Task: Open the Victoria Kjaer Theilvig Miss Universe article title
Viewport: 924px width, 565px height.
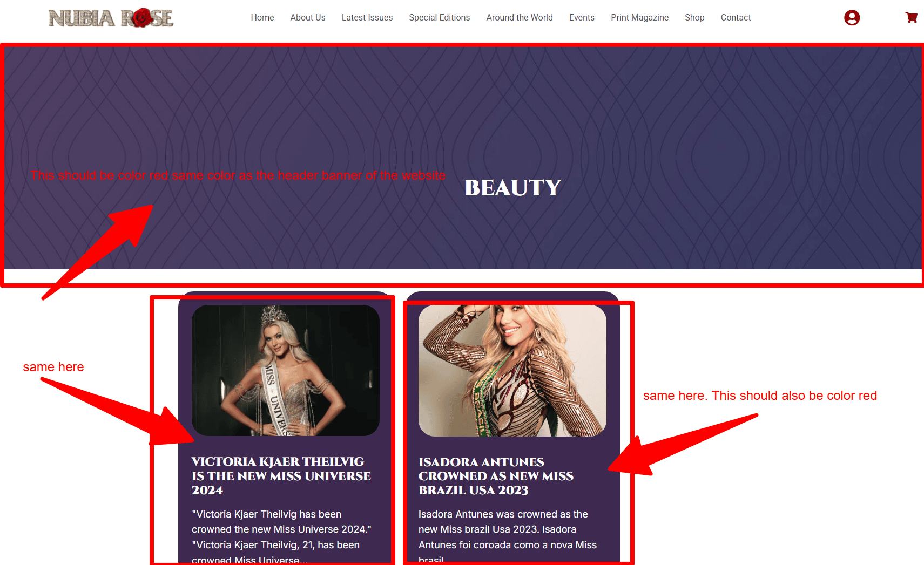Action: point(281,476)
